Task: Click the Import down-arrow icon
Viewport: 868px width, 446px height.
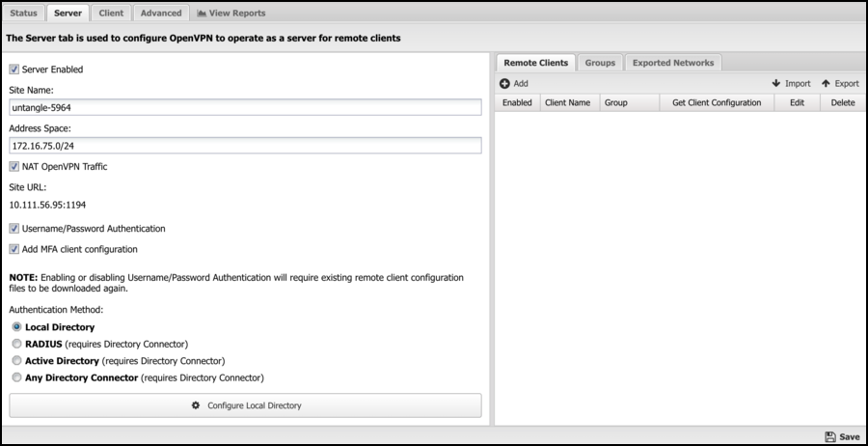Action: (776, 84)
